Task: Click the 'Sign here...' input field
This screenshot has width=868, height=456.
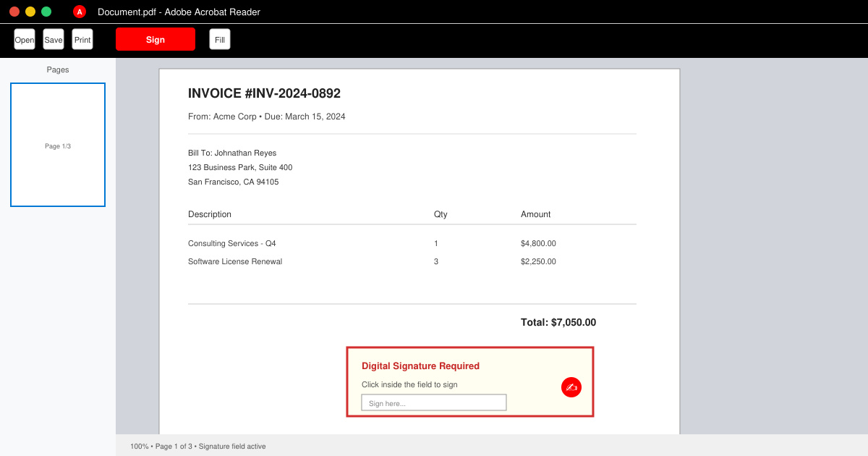Action: (434, 402)
